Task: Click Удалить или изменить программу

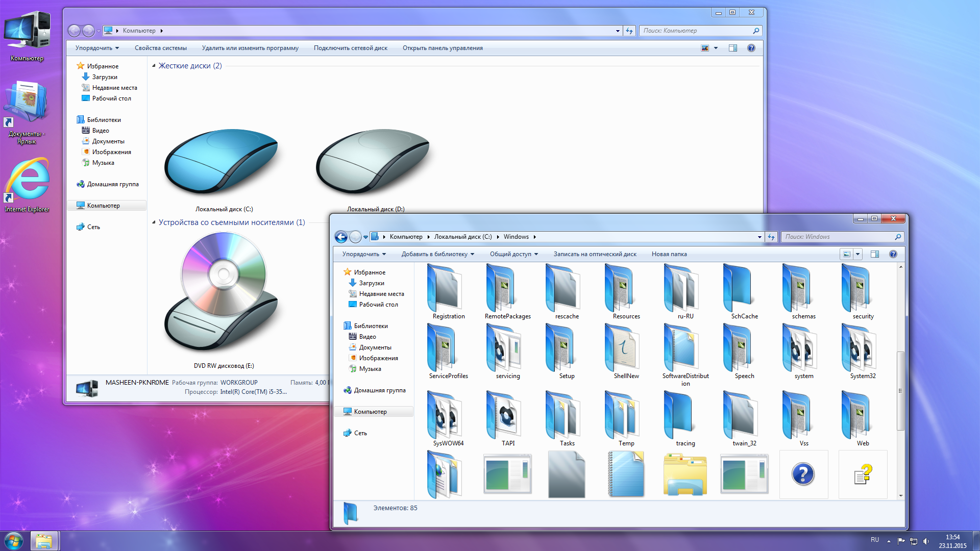Action: [x=250, y=48]
